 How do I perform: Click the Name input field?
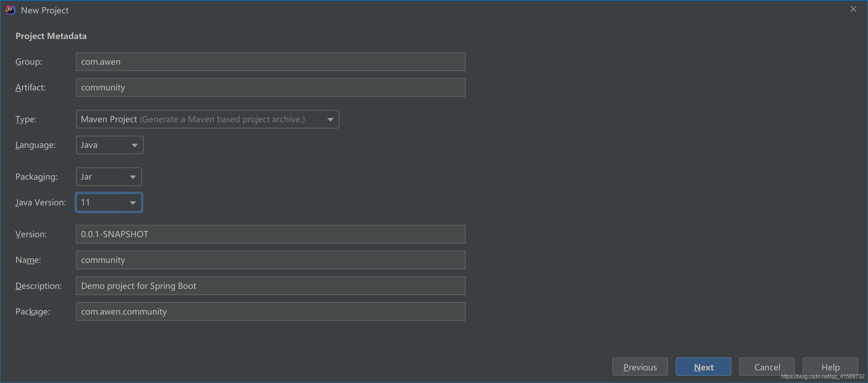[271, 260]
